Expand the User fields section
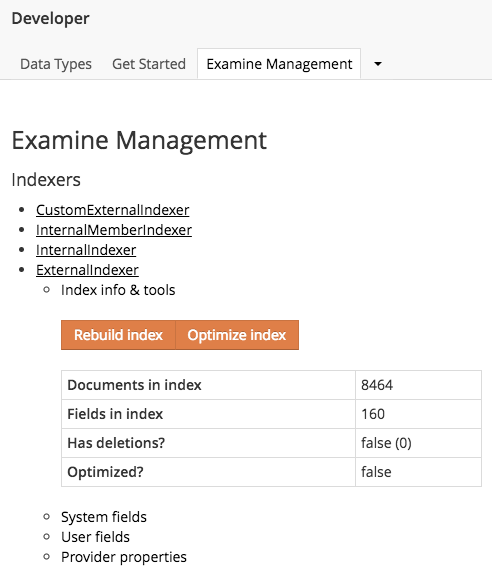Viewport: 492px width, 573px height. (95, 537)
